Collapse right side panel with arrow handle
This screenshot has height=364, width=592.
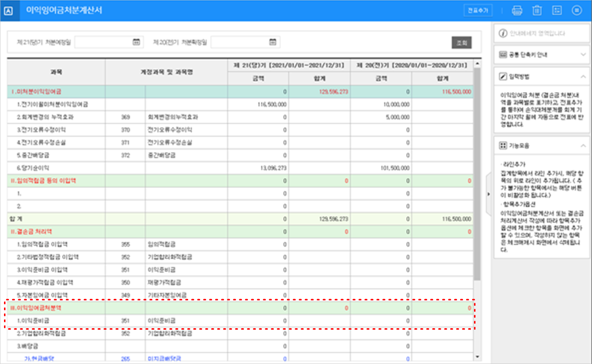(x=488, y=194)
